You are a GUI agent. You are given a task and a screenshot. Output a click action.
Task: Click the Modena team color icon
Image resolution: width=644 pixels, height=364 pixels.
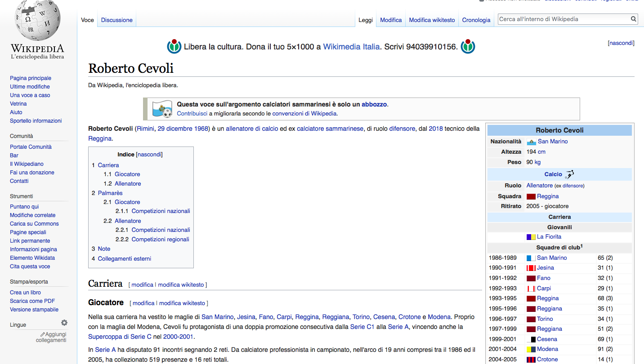pyautogui.click(x=531, y=349)
